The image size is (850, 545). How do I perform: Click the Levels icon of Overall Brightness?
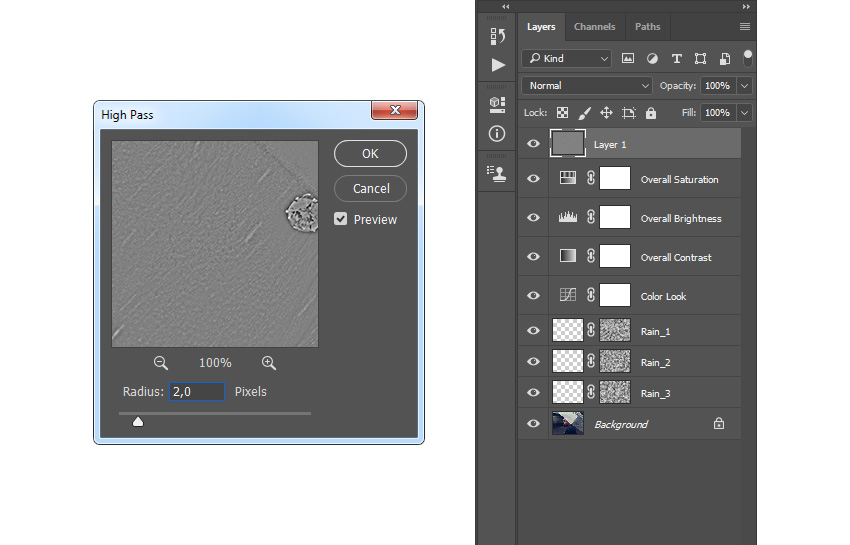[568, 217]
